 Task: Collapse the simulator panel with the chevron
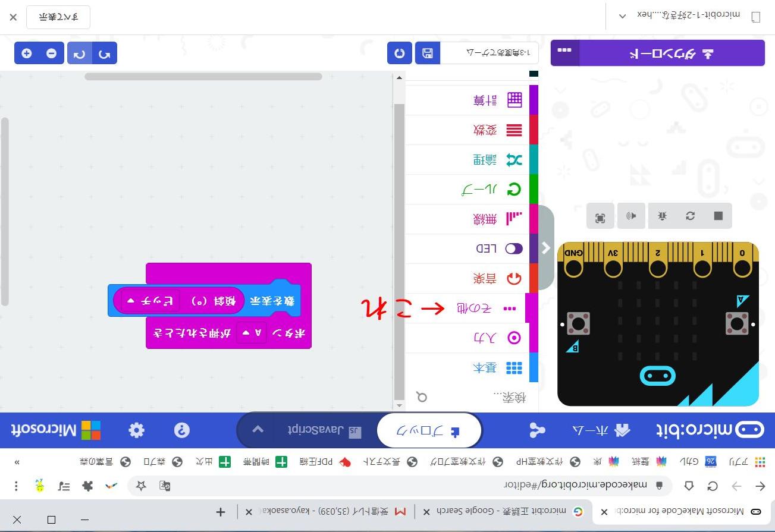[x=545, y=248]
